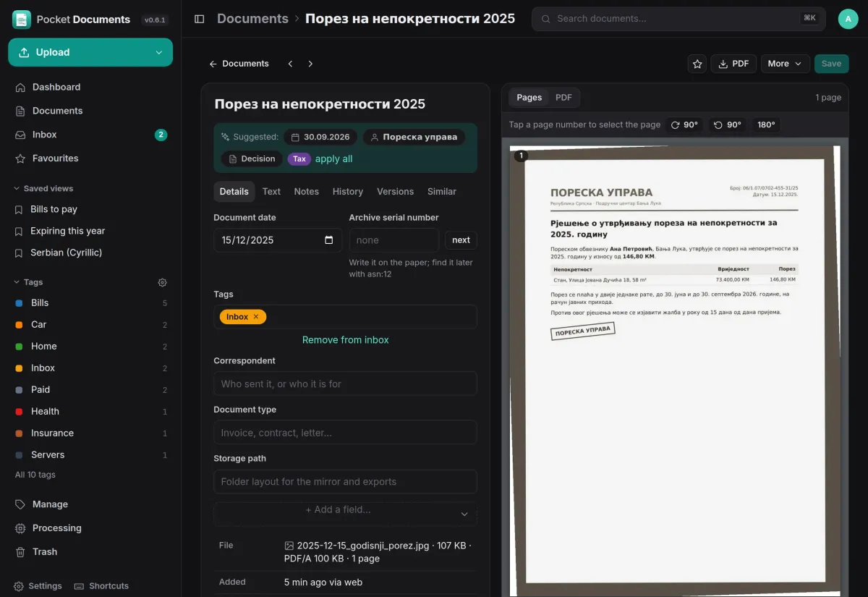Screen dimensions: 868x597
Task: Open the date picker calendar icon
Action: (329, 240)
